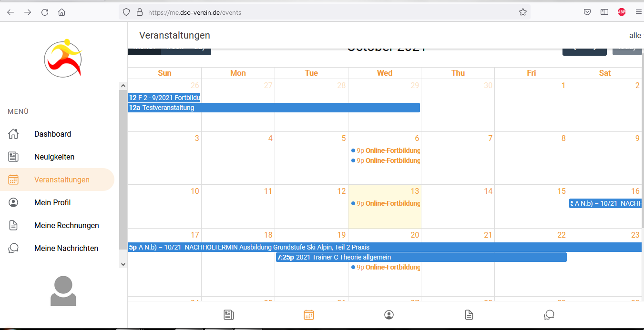Click day number 18 on Monday
Image resolution: width=644 pixels, height=330 pixels.
pyautogui.click(x=268, y=235)
